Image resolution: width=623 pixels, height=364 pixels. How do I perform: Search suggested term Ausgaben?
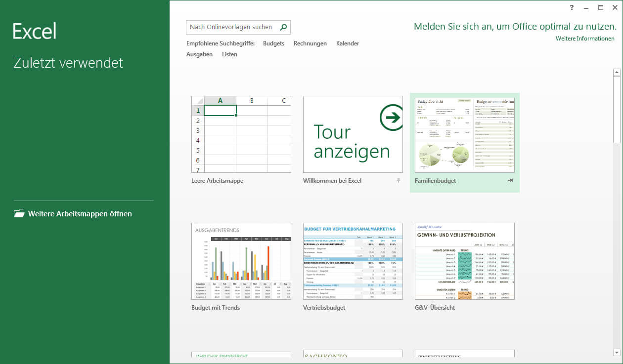click(199, 54)
